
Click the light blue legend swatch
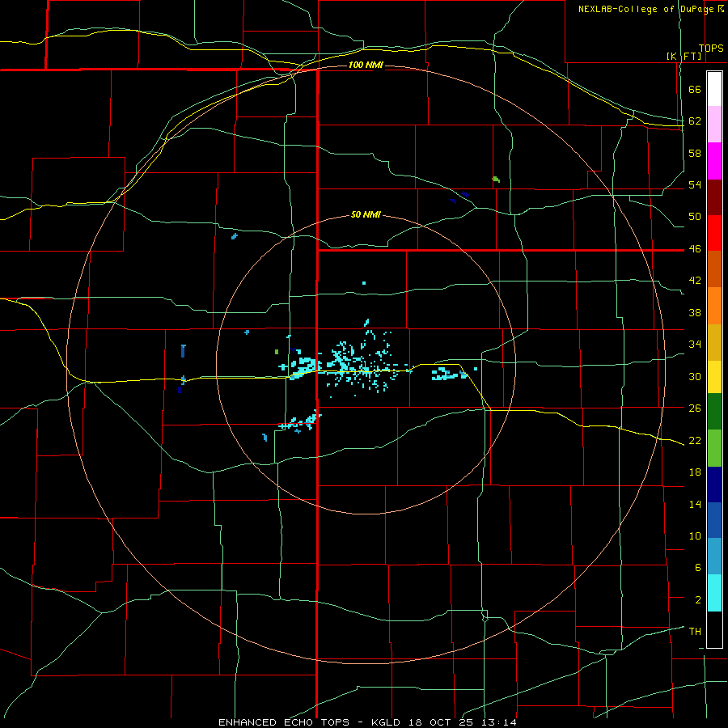714,557
